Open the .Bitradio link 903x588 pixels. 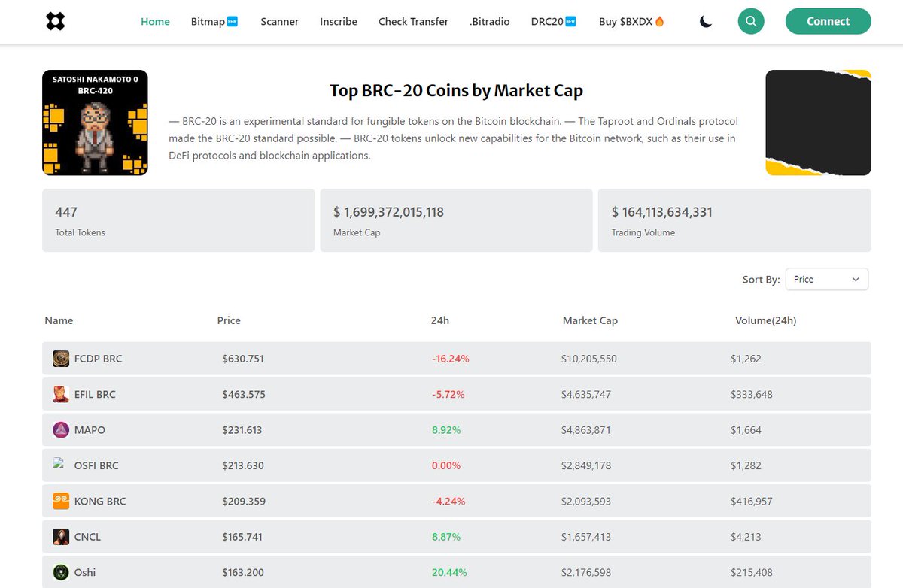(x=490, y=22)
